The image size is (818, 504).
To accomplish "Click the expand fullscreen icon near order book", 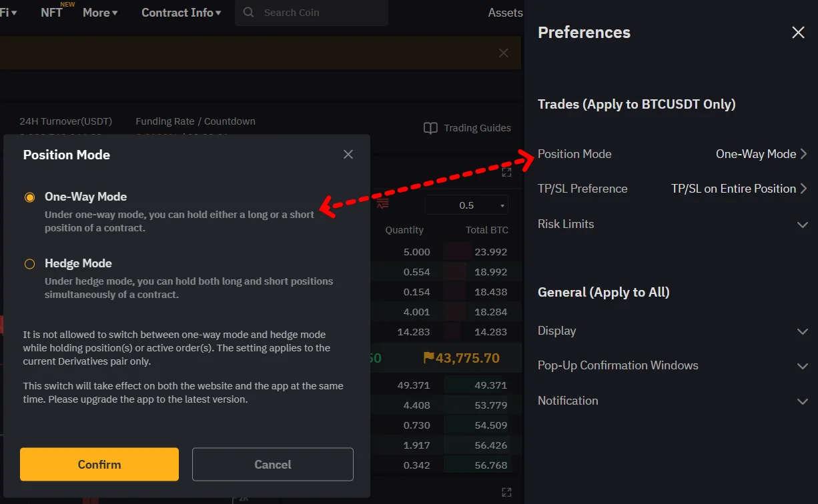I will coord(506,172).
